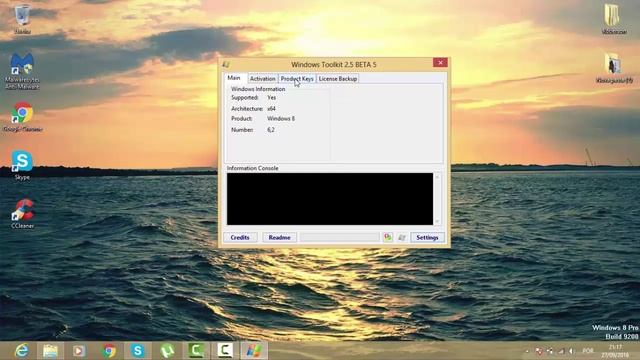Click the Windows flag icon button beside Settings
The height and width of the screenshot is (360, 640).
pyautogui.click(x=402, y=238)
